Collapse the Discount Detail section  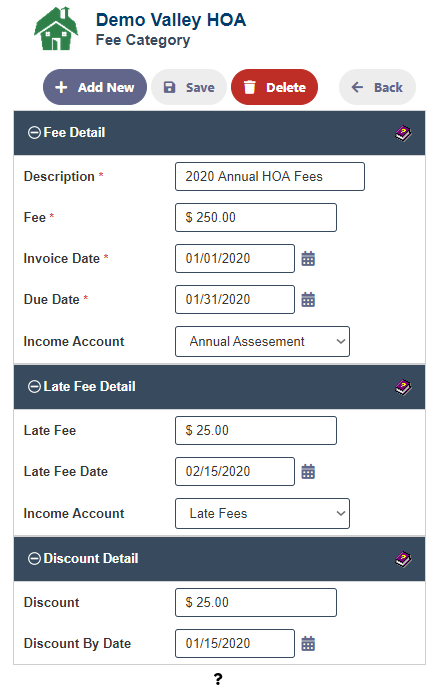click(x=34, y=558)
